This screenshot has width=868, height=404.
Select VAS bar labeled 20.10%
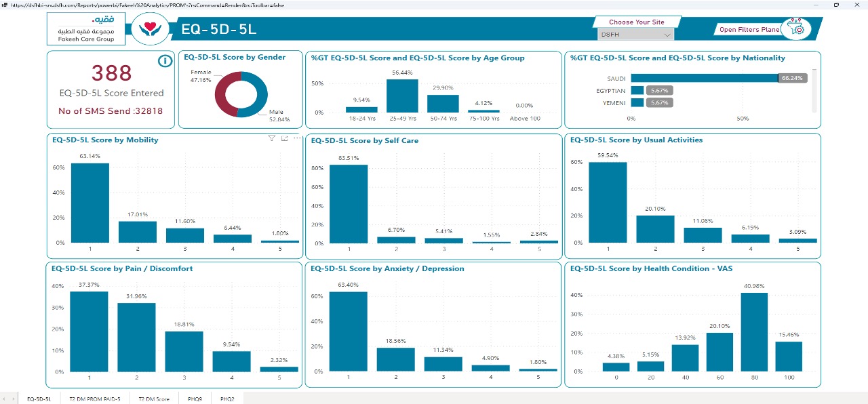tap(719, 352)
